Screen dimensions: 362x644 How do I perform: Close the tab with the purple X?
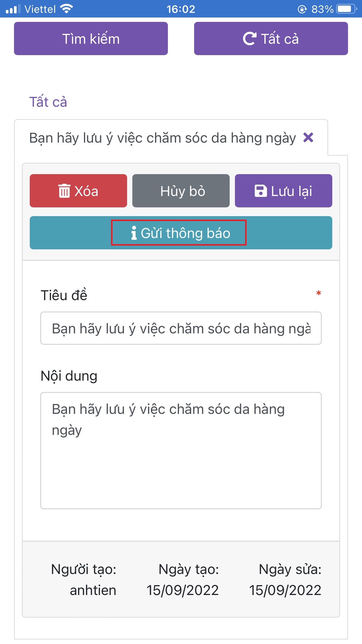pos(308,137)
